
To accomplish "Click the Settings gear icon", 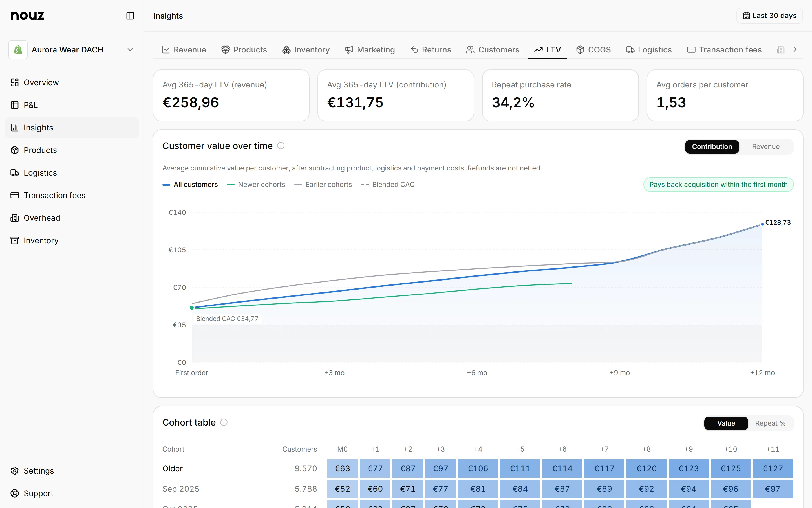I will click(14, 471).
